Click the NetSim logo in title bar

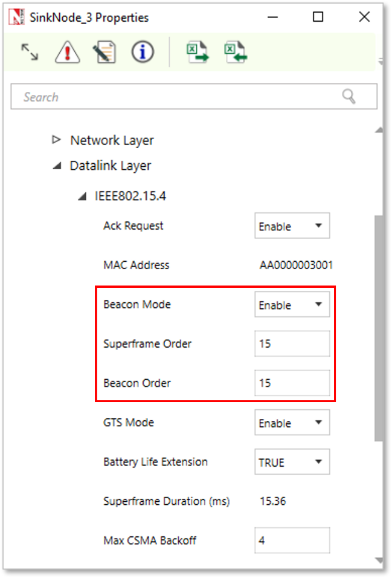pos(17,18)
